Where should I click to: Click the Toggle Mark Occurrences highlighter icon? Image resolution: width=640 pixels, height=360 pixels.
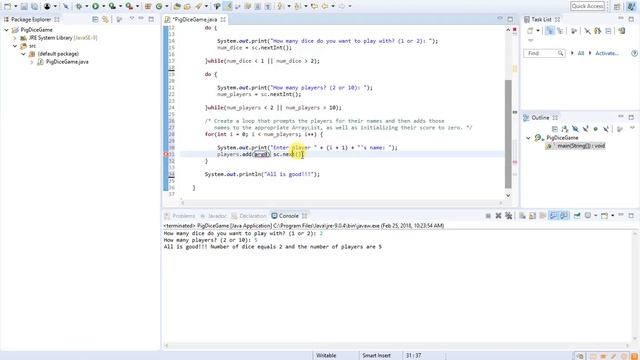click(227, 7)
